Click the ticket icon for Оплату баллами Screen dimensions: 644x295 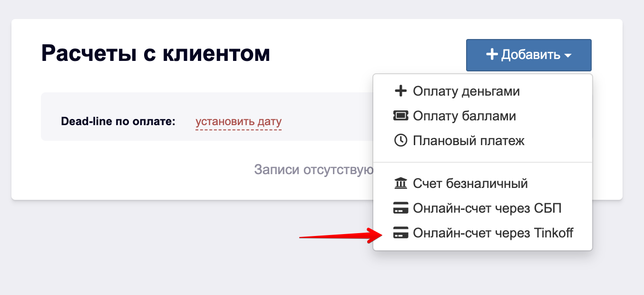(x=401, y=116)
